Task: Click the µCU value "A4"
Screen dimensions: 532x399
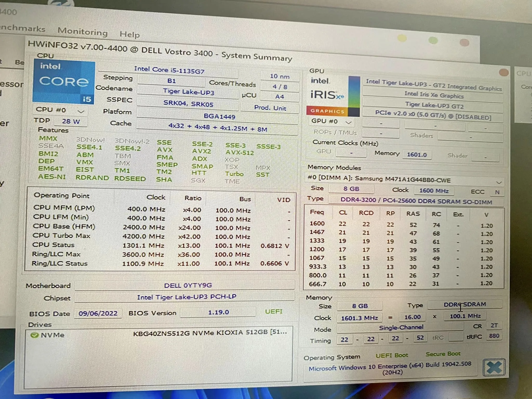Action: tap(280, 97)
